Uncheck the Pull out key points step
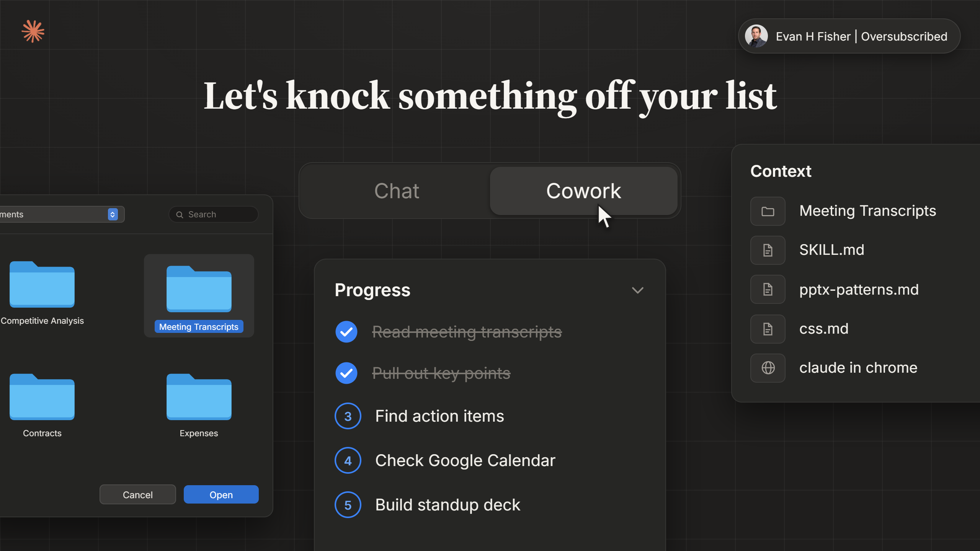 pyautogui.click(x=346, y=373)
